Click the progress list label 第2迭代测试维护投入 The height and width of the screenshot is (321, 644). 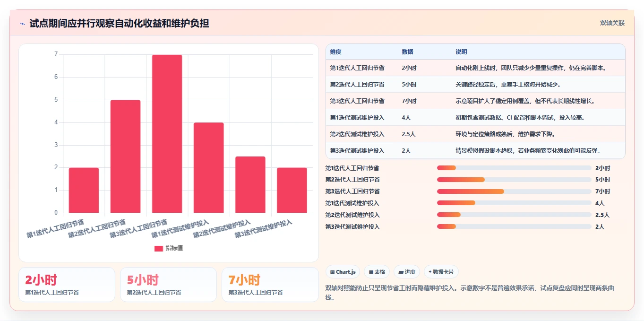coord(352,215)
